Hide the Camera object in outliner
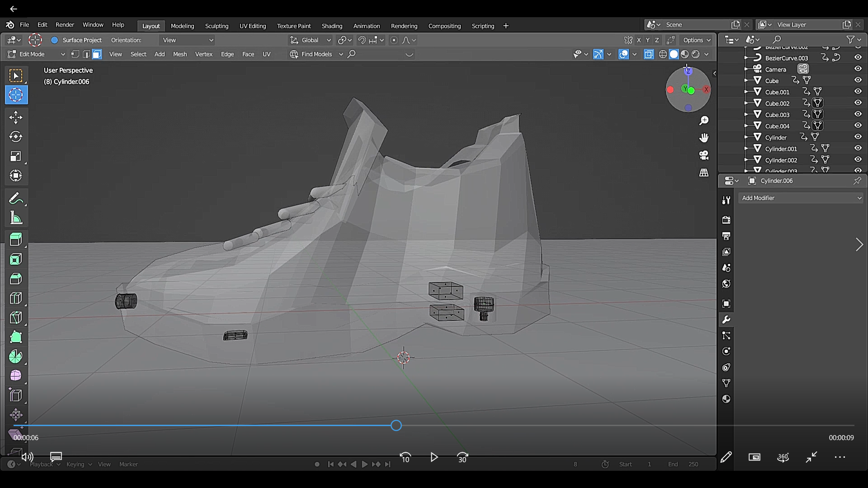The width and height of the screenshot is (868, 488). (x=858, y=69)
